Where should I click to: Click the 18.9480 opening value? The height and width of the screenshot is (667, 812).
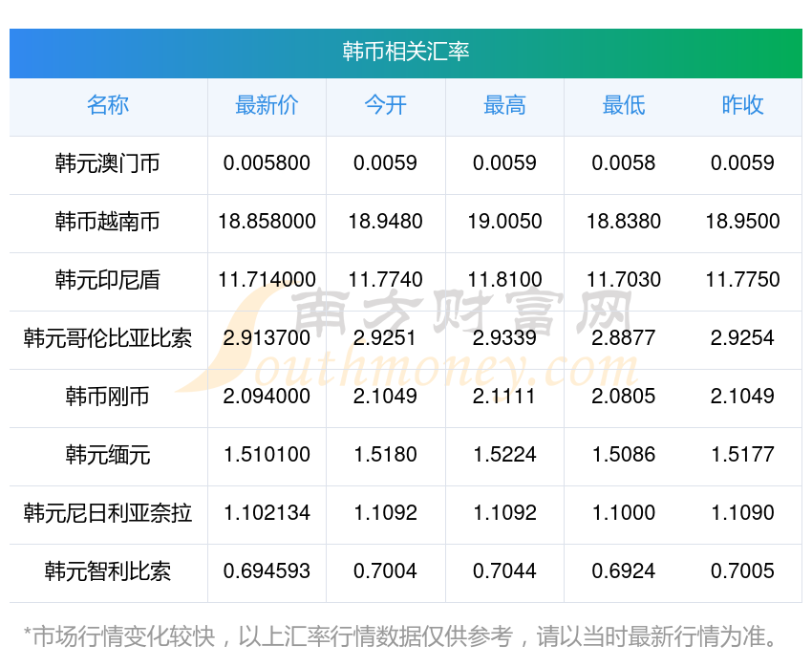(x=385, y=222)
